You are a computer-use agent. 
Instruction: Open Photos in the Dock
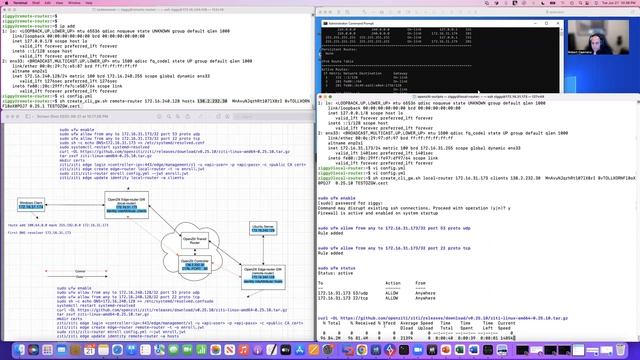[216, 349]
